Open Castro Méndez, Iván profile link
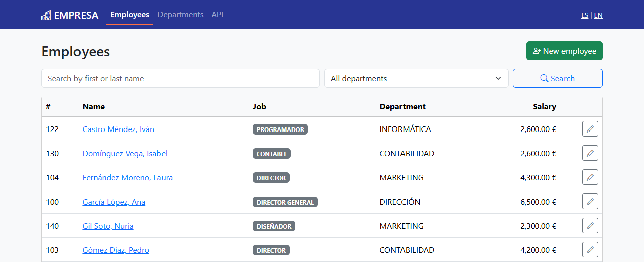The width and height of the screenshot is (644, 262). 118,129
